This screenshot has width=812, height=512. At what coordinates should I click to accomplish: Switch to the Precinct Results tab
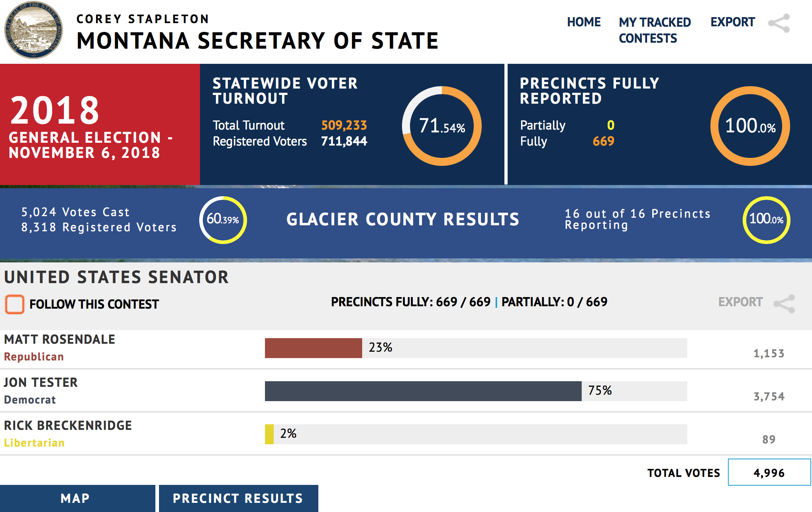click(238, 498)
